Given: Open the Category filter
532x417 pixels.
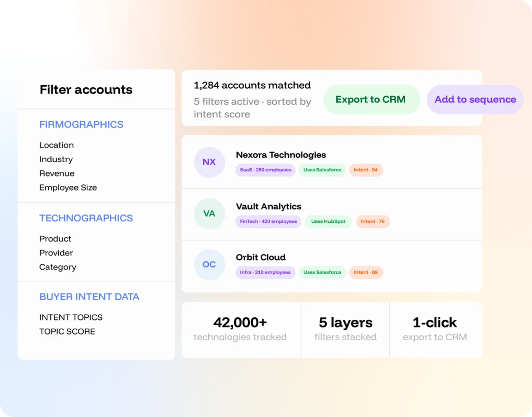Looking at the screenshot, I should tap(58, 267).
